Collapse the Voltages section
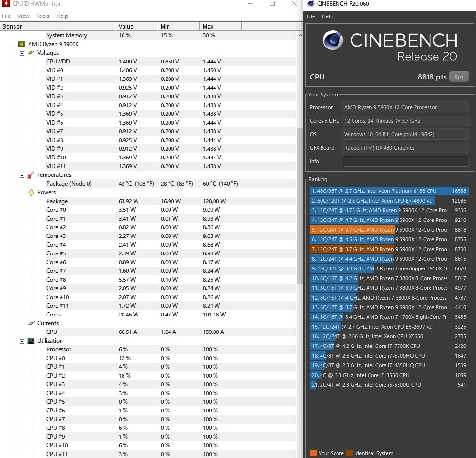The width and height of the screenshot is (476, 458). coord(22,53)
